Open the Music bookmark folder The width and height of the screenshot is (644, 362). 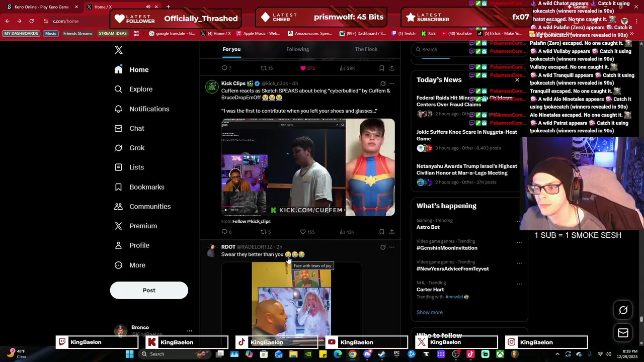point(51,34)
